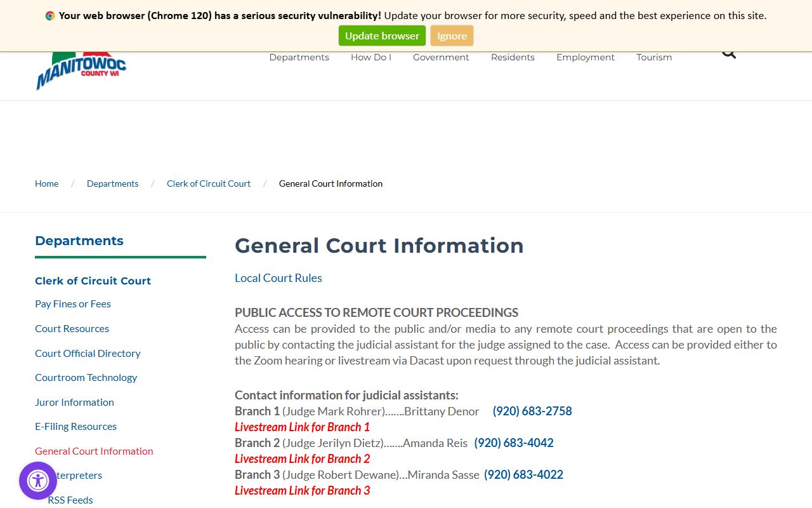Open Local Court Rules link
The image size is (812, 508).
click(278, 278)
